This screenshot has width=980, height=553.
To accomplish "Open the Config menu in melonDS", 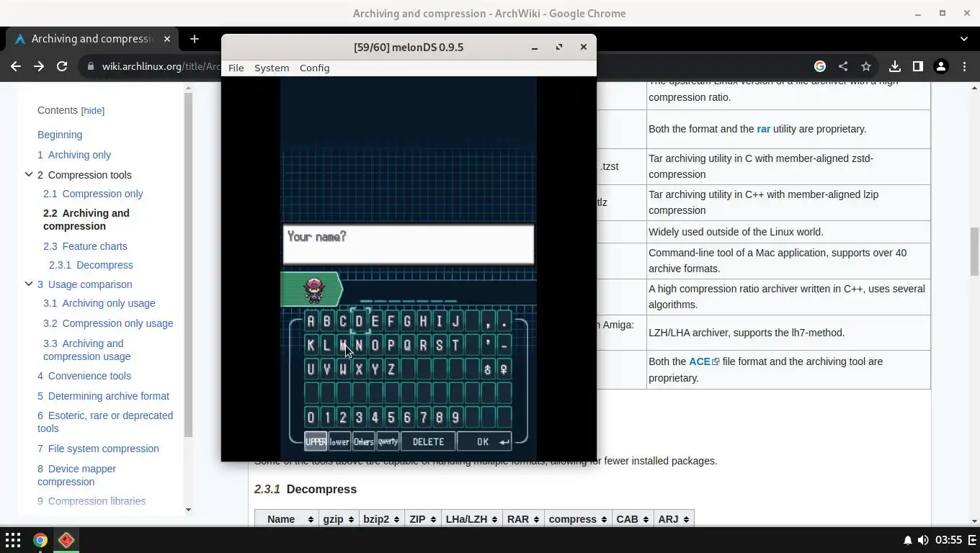I will 314,68.
